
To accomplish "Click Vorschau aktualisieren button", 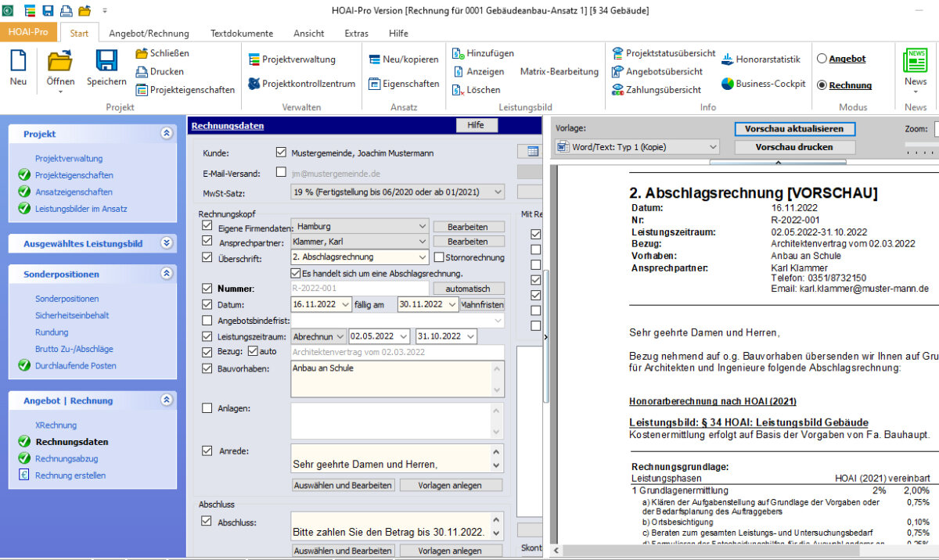I will pos(794,128).
